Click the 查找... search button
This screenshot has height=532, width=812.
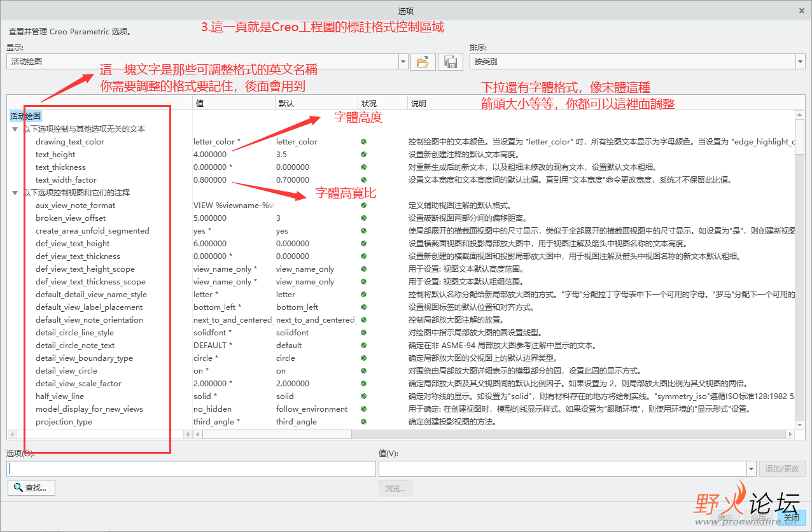coord(32,488)
